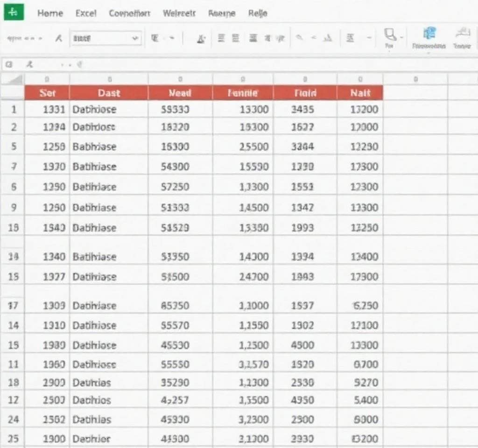Click the green Excel app icon
This screenshot has width=478, height=448.
pos(14,12)
